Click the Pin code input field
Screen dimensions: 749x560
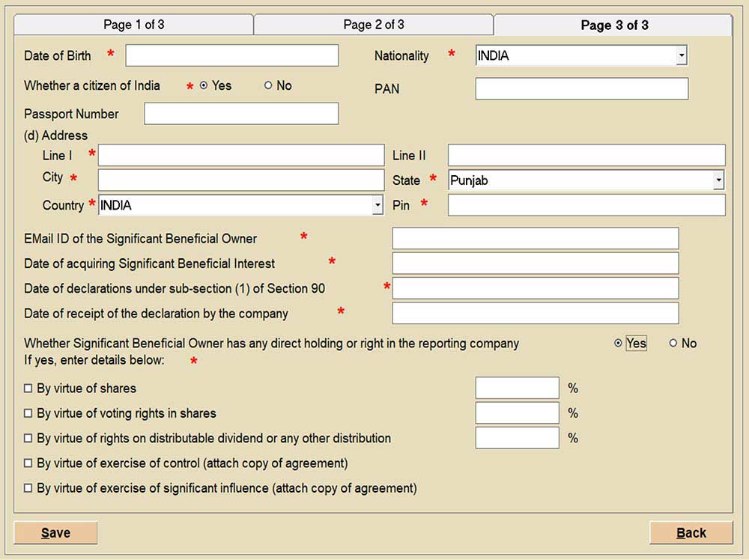(586, 205)
